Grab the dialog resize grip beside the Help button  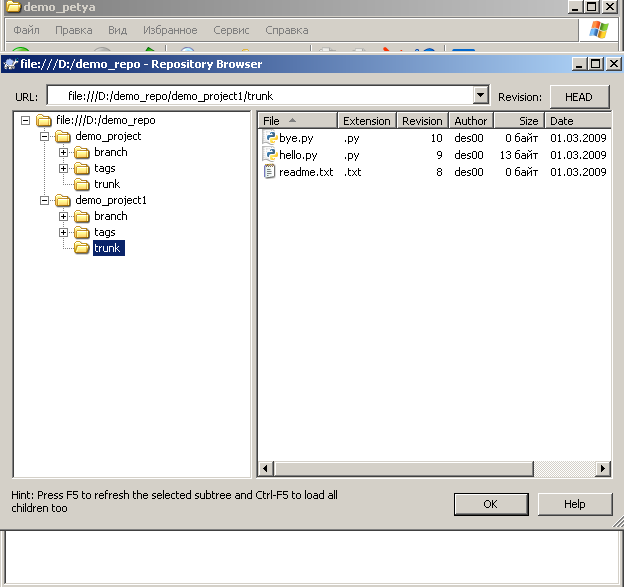point(618,522)
